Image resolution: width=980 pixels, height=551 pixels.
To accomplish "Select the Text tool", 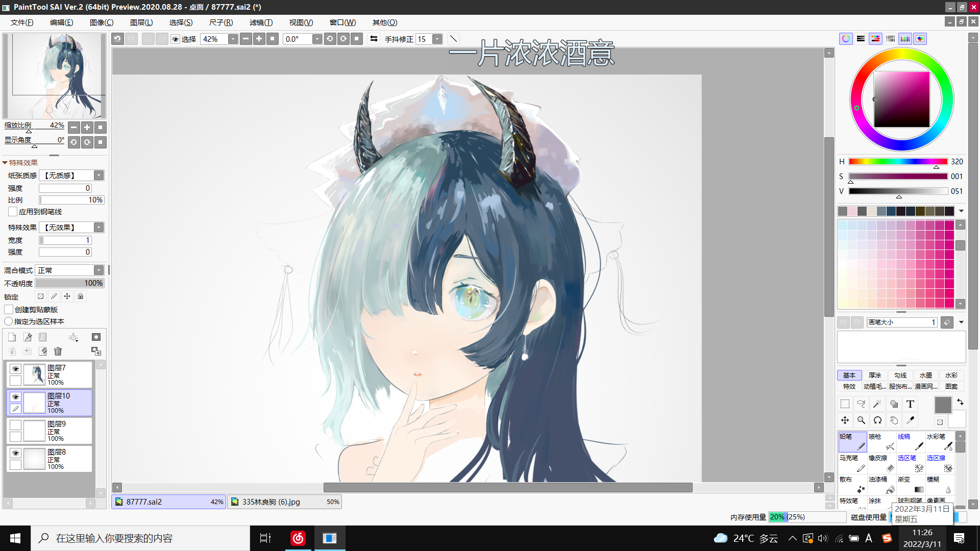I will (910, 404).
